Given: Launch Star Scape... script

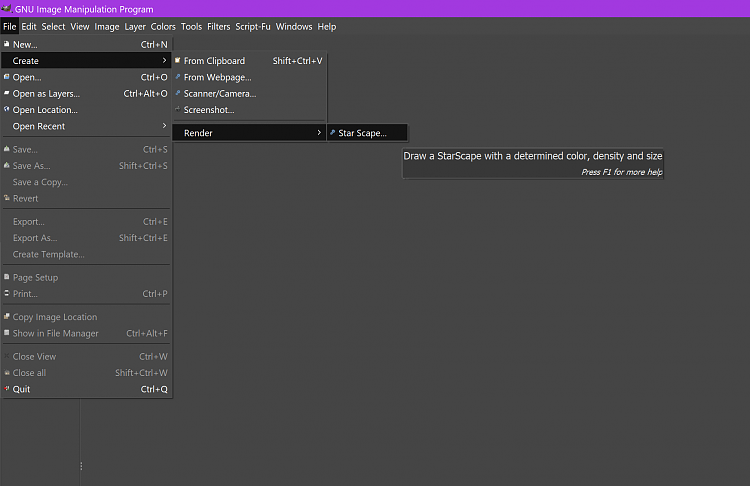Looking at the screenshot, I should coord(367,133).
